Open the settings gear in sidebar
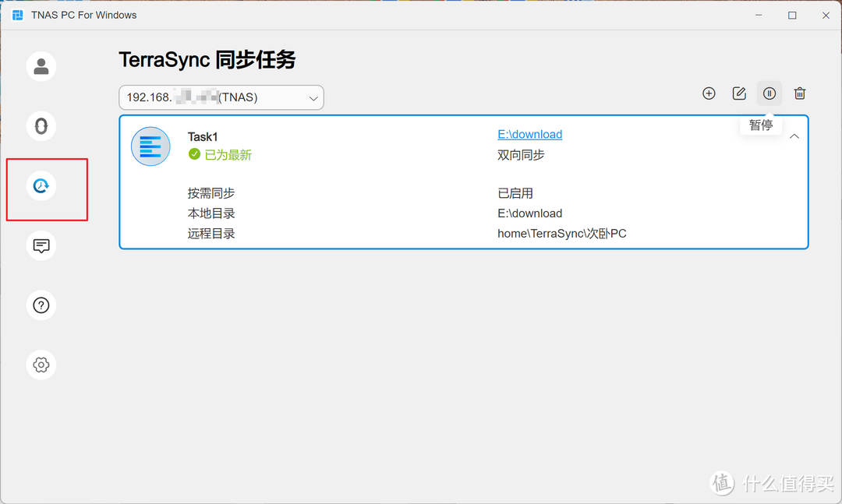842x504 pixels. click(x=41, y=365)
